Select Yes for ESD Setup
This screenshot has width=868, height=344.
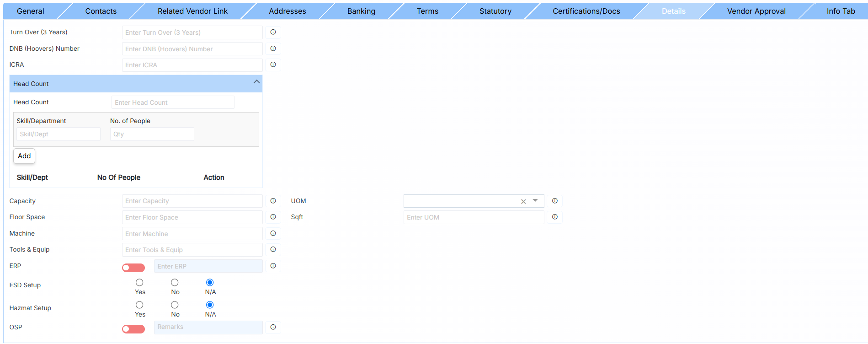coord(139,283)
